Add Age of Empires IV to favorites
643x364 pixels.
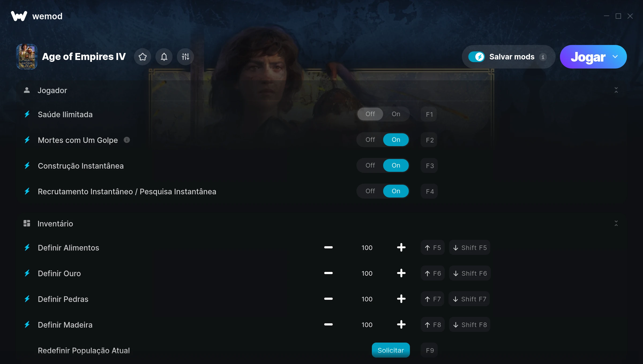[143, 57]
